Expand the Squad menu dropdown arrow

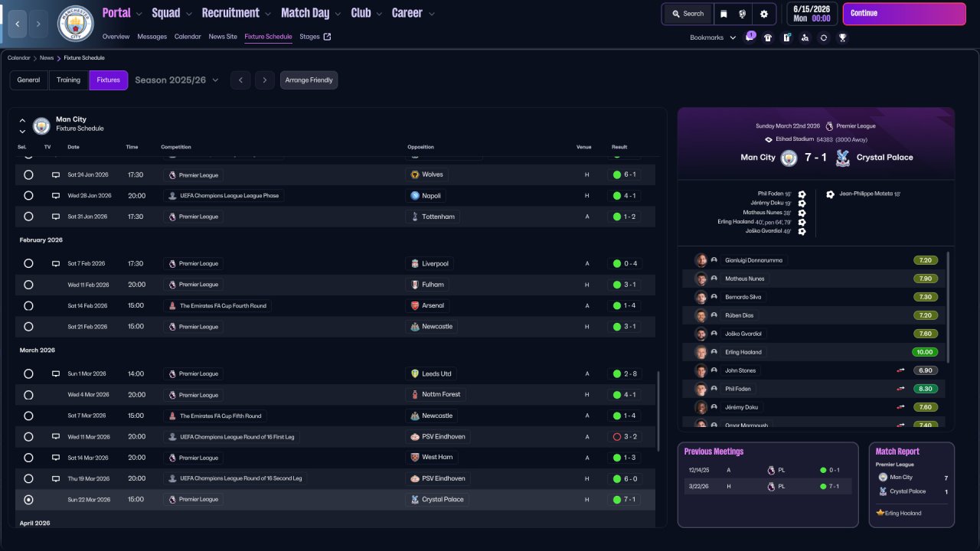pos(188,14)
